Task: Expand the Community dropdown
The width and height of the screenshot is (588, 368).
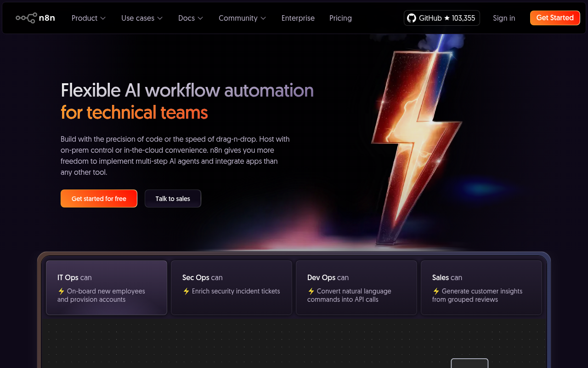Action: point(242,18)
